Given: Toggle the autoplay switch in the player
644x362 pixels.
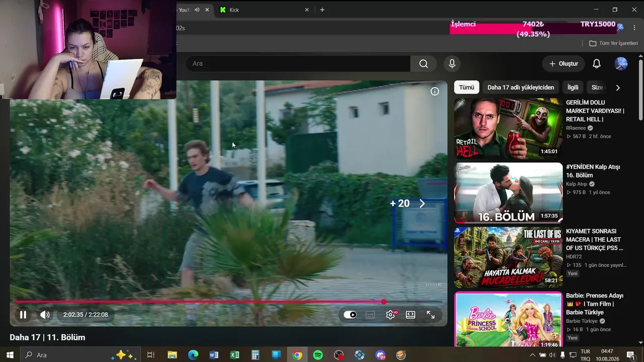Looking at the screenshot, I should [350, 315].
